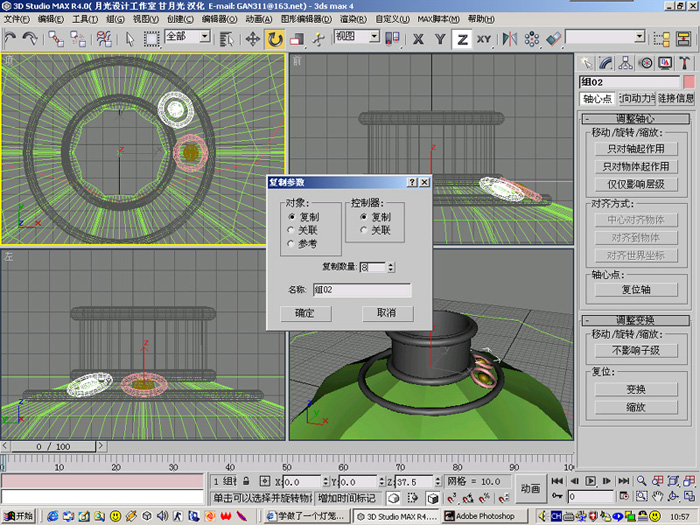700x525 pixels.
Task: Click the X coordinate spinner
Action: point(325,482)
